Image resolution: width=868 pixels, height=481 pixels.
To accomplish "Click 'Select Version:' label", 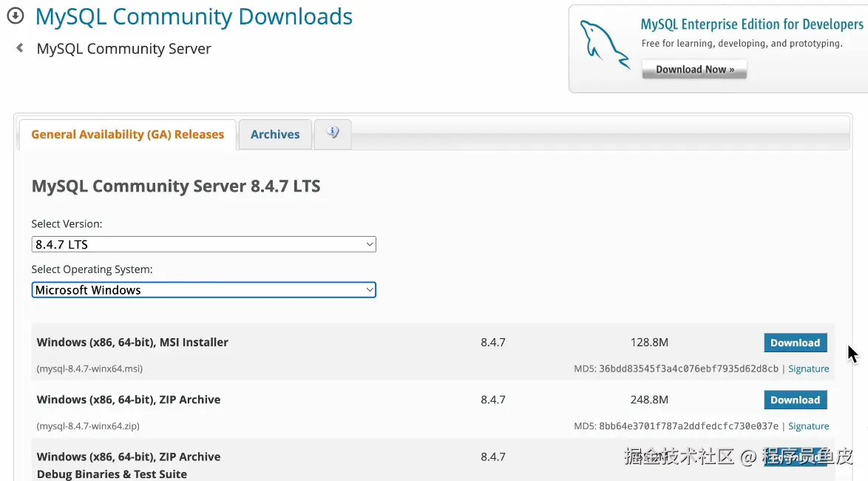I will [x=67, y=224].
